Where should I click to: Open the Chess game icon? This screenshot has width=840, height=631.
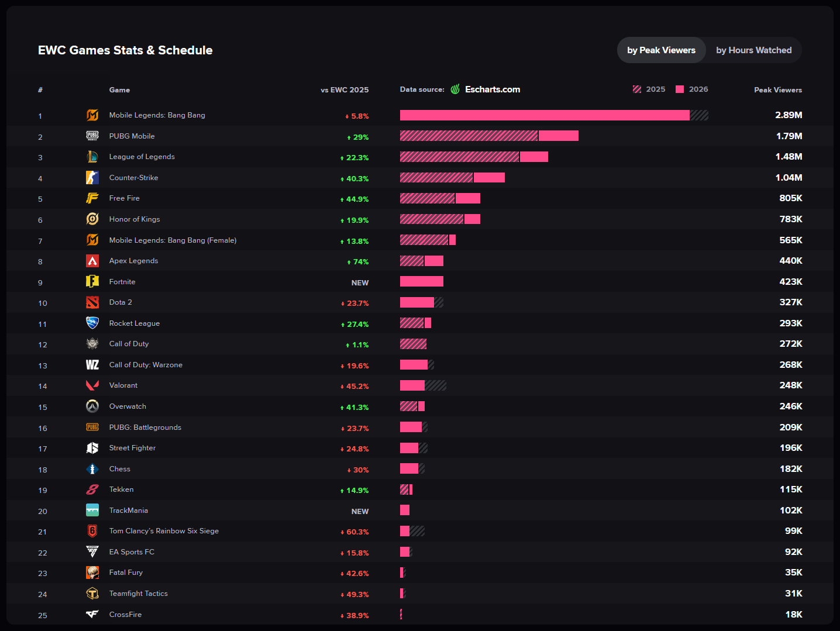(92, 468)
